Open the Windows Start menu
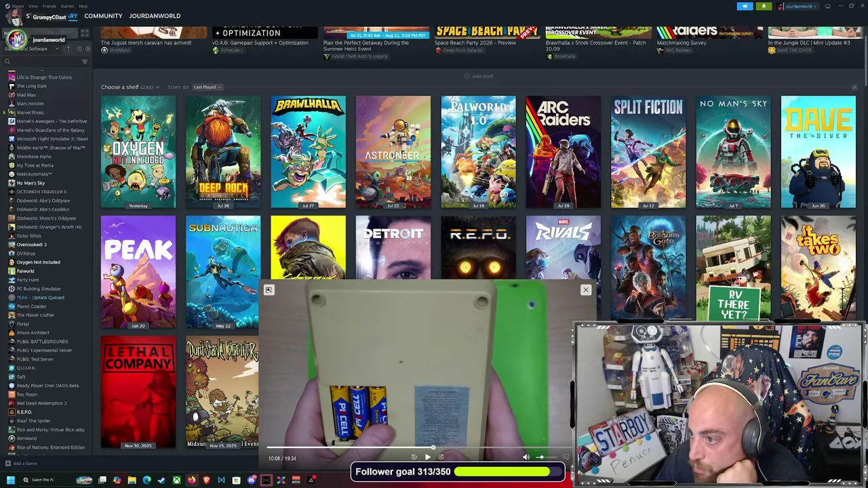This screenshot has height=488, width=868. click(x=11, y=481)
